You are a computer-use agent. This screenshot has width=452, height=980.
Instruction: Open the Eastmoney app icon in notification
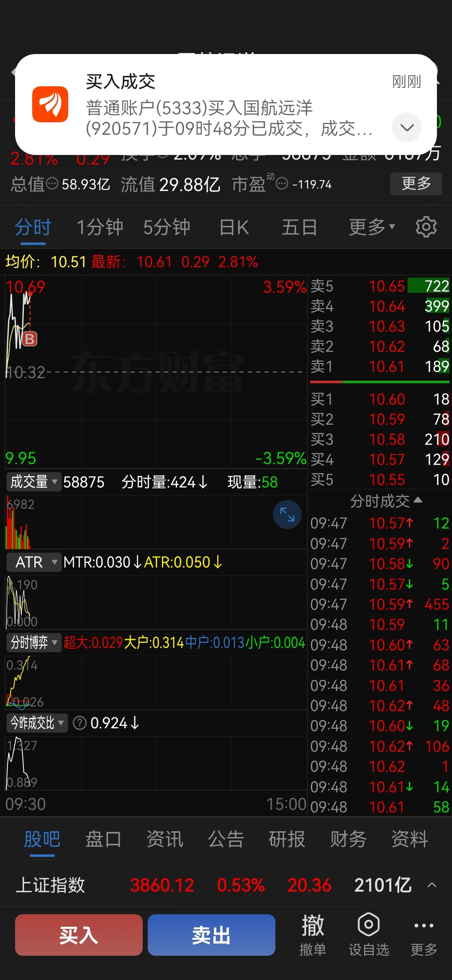50,104
